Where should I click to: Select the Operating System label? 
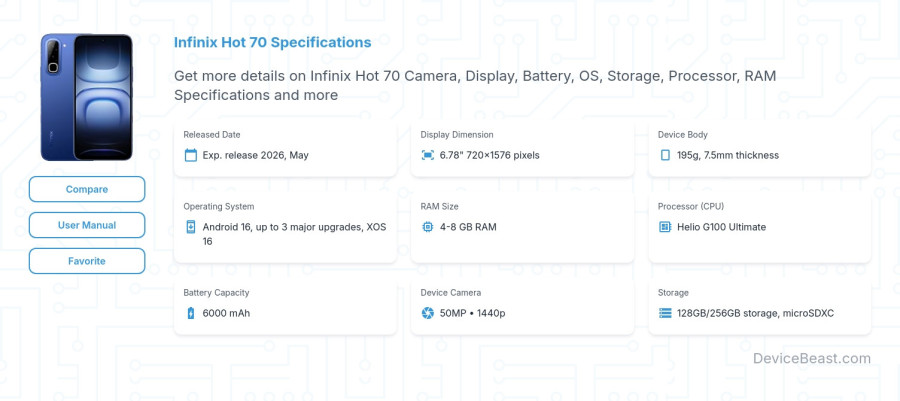tap(219, 207)
